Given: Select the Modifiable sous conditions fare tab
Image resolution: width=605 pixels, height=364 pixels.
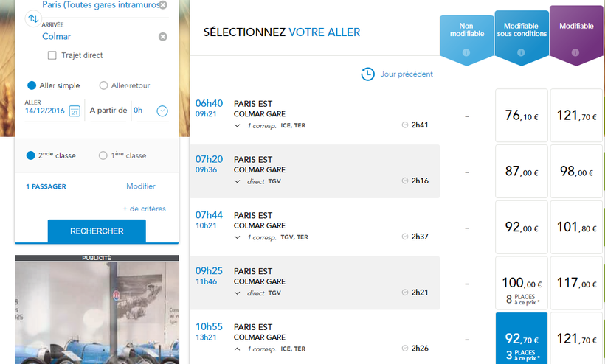Looking at the screenshot, I should [522, 29].
